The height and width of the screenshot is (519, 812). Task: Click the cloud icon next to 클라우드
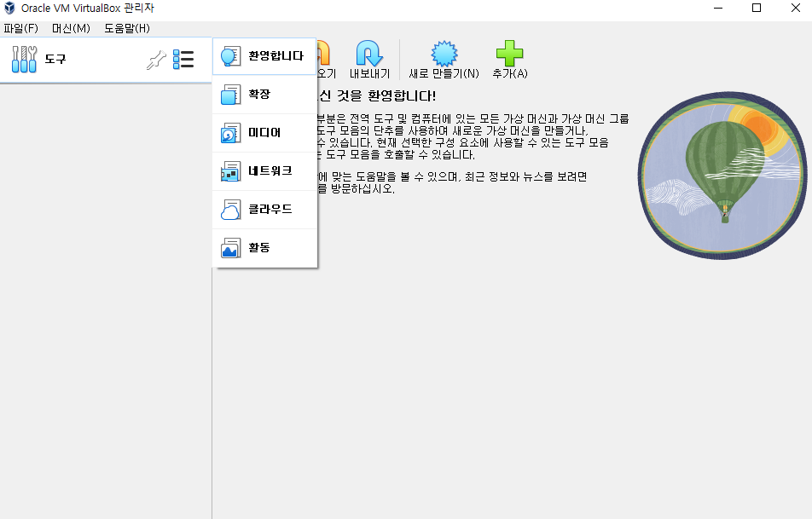pos(230,210)
